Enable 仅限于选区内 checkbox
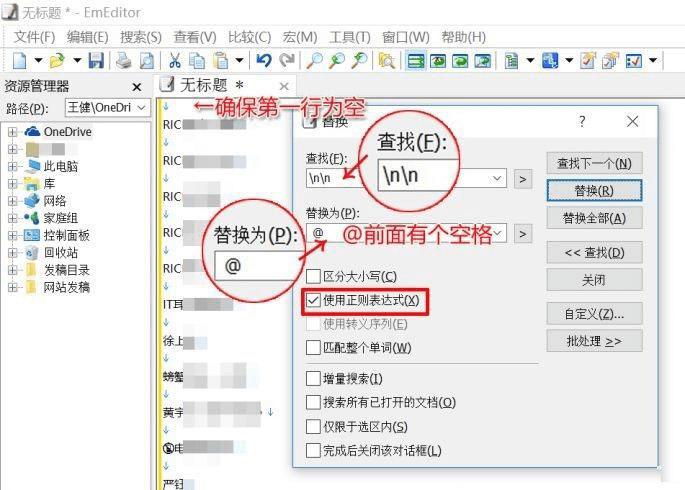Image resolution: width=685 pixels, height=490 pixels. 313,426
